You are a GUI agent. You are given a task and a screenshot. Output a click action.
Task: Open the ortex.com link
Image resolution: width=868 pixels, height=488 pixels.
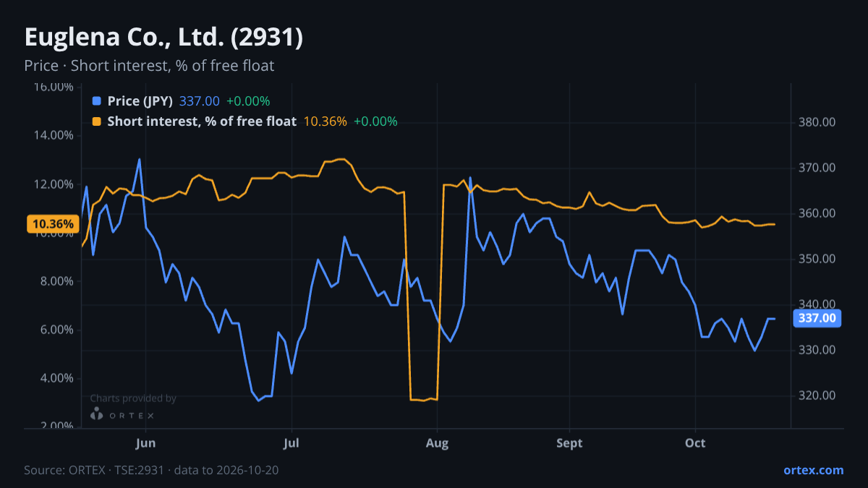tap(814, 470)
